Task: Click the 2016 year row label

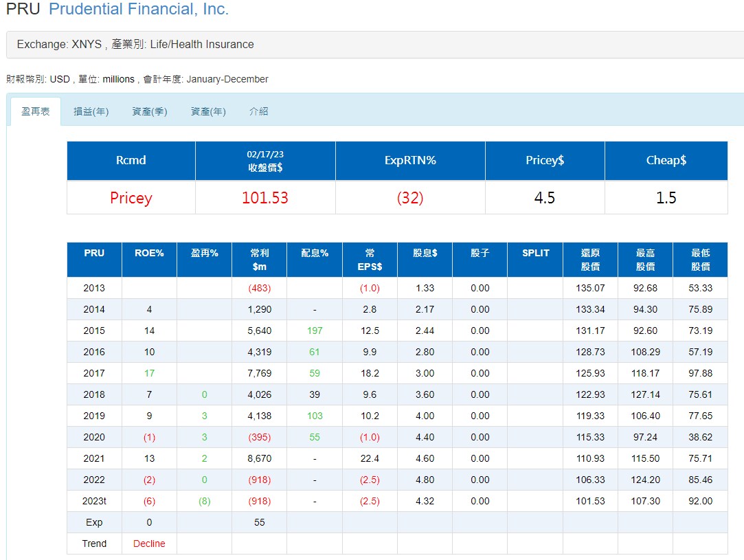Action: click(x=94, y=352)
